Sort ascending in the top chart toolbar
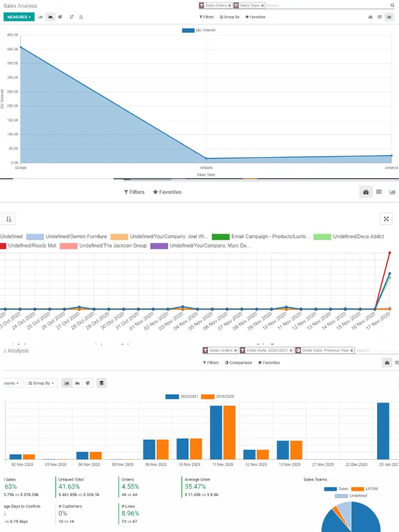Image resolution: width=399 pixels, height=532 pixels. [x=81, y=17]
